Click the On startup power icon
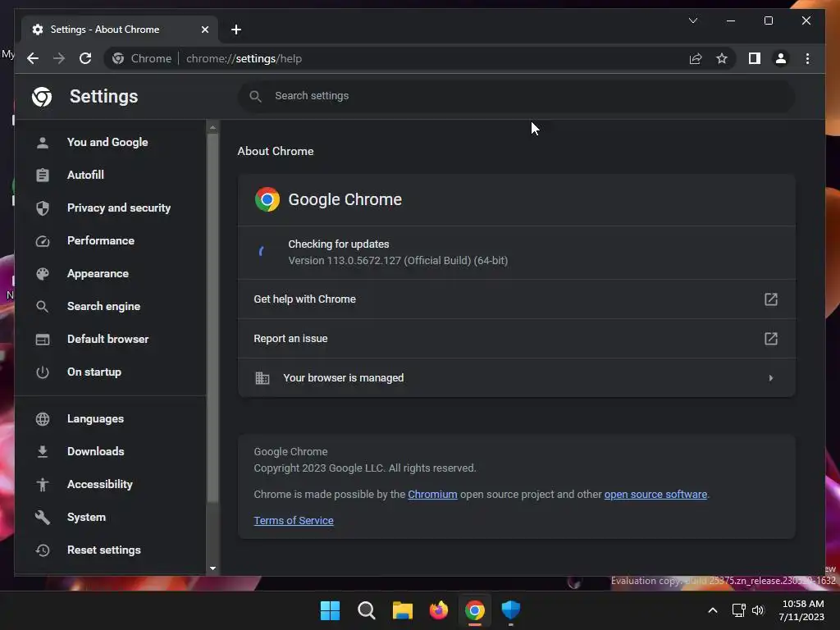840x630 pixels. pos(43,372)
